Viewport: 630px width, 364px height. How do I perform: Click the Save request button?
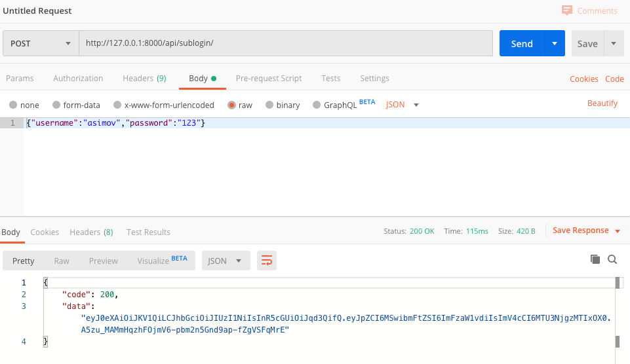587,43
